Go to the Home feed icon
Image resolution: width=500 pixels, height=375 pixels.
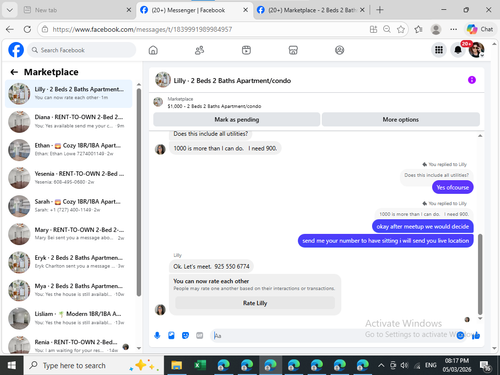tap(153, 50)
